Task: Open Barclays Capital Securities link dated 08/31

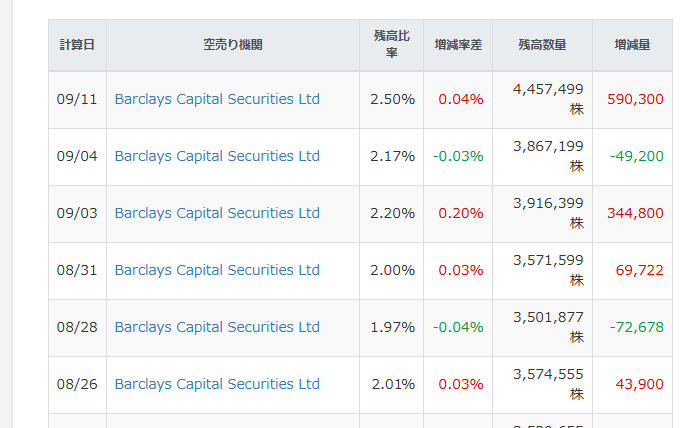Action: click(x=217, y=270)
